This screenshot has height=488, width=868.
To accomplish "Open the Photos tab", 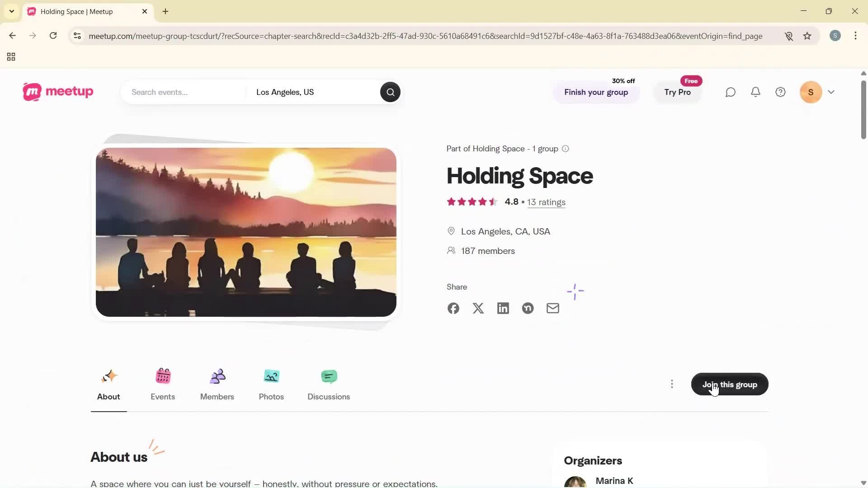I will [271, 384].
